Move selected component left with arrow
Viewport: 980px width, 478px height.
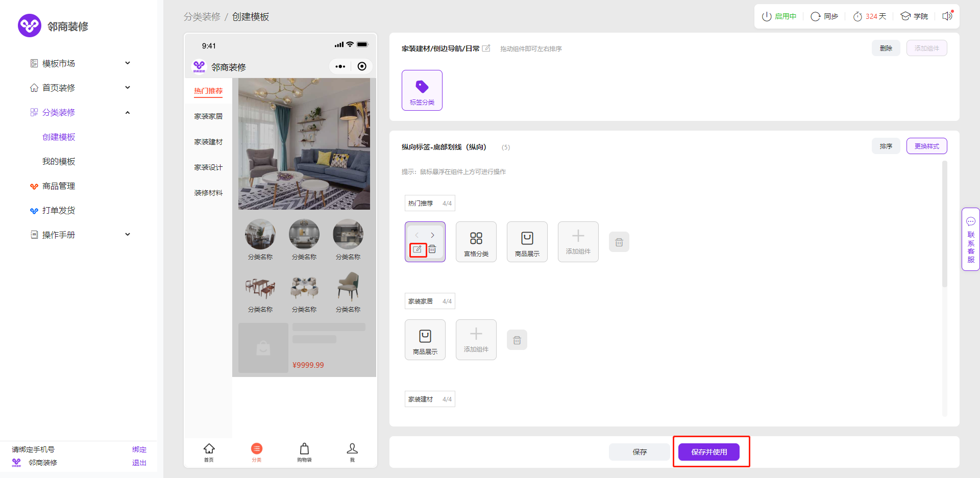pyautogui.click(x=417, y=235)
